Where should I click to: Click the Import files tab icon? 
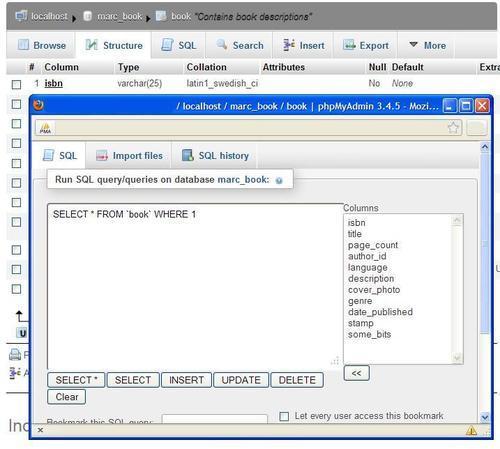tap(102, 156)
